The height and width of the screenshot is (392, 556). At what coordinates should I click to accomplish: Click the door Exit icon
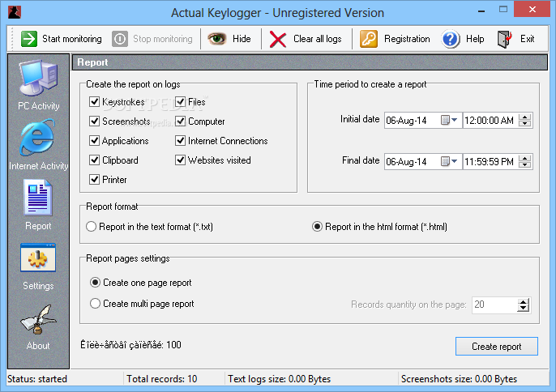505,39
